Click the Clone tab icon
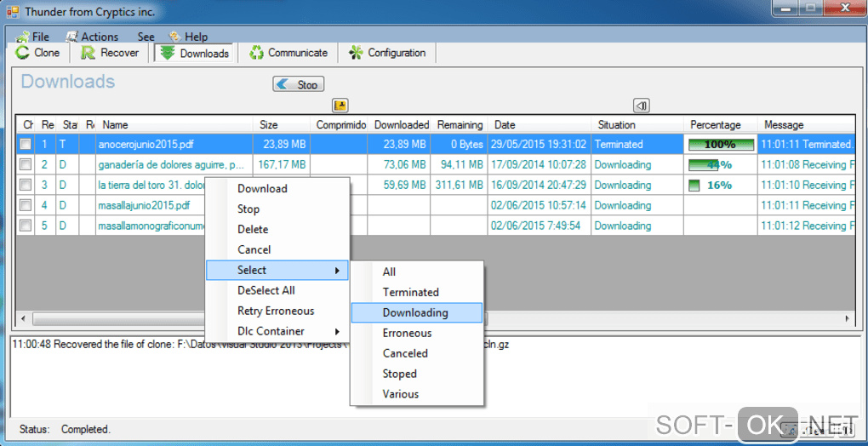 (x=22, y=53)
